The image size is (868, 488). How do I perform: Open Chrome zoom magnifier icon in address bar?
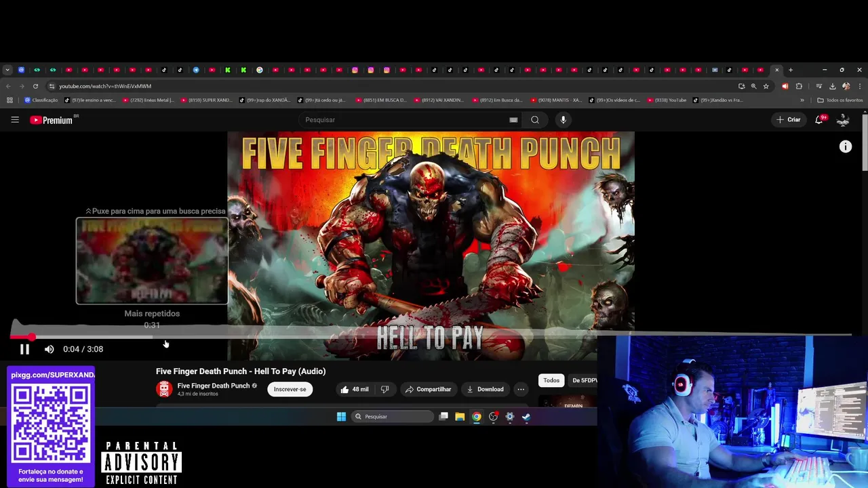tap(753, 86)
